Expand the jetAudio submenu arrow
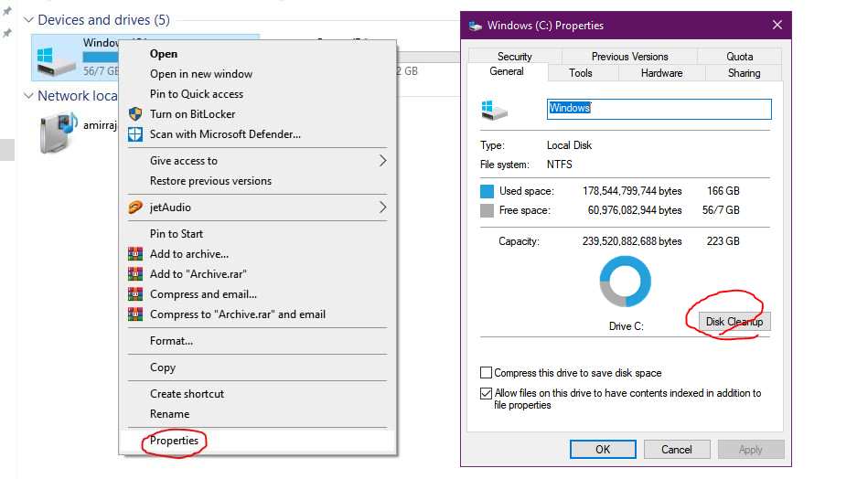The width and height of the screenshot is (868, 479). (382, 208)
